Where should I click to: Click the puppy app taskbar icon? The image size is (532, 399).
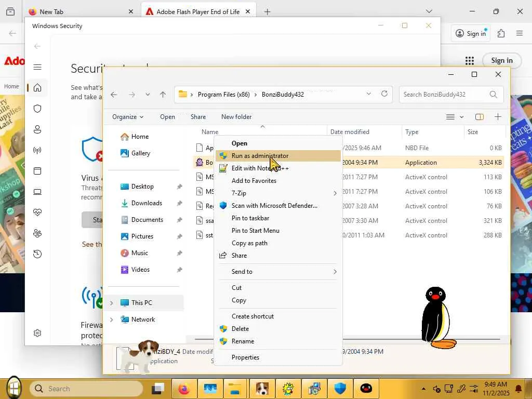pyautogui.click(x=262, y=389)
